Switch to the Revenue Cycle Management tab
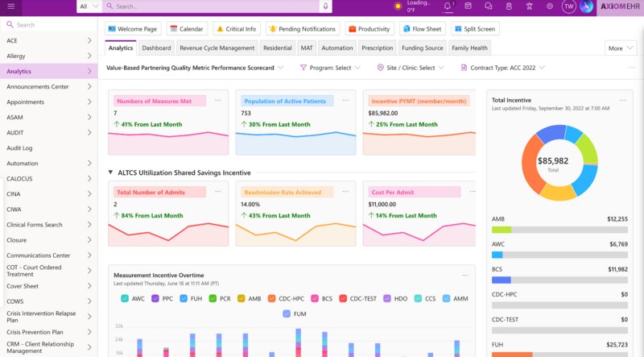This screenshot has height=357, width=644. 217,48
